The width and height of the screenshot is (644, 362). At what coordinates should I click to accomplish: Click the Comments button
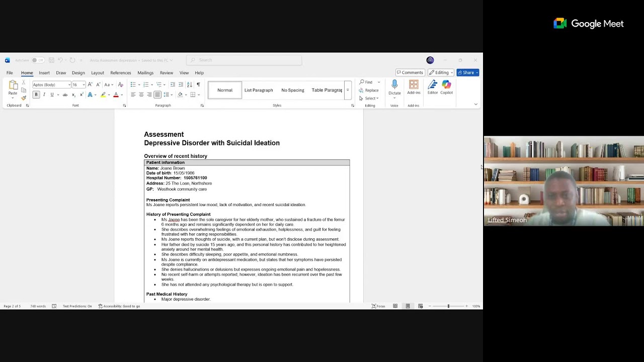410,72
